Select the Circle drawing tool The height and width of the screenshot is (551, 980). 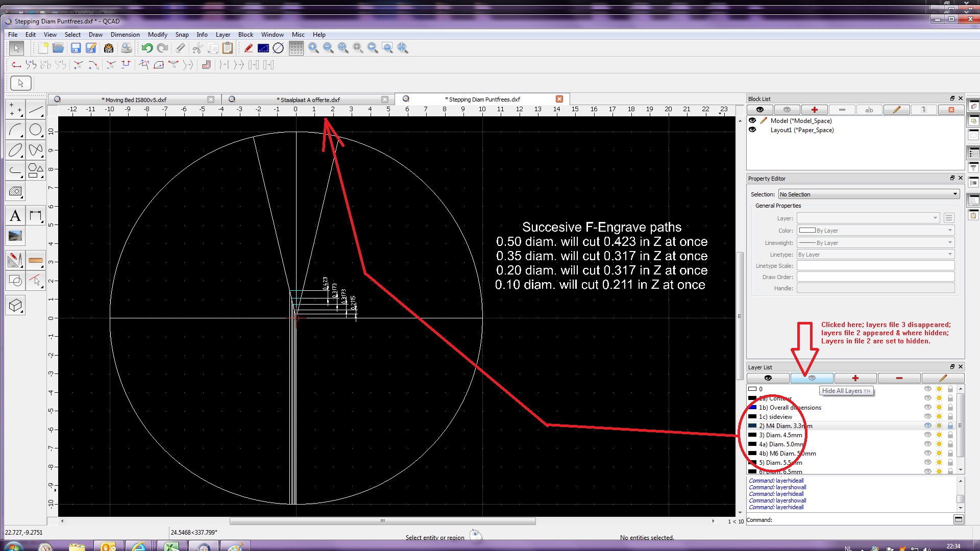[x=35, y=130]
